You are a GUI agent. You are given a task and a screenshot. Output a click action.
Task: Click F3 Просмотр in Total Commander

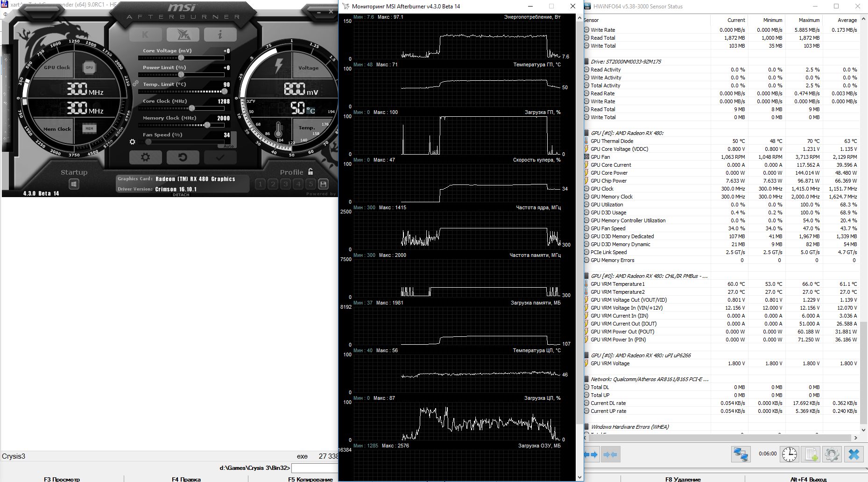coord(62,479)
